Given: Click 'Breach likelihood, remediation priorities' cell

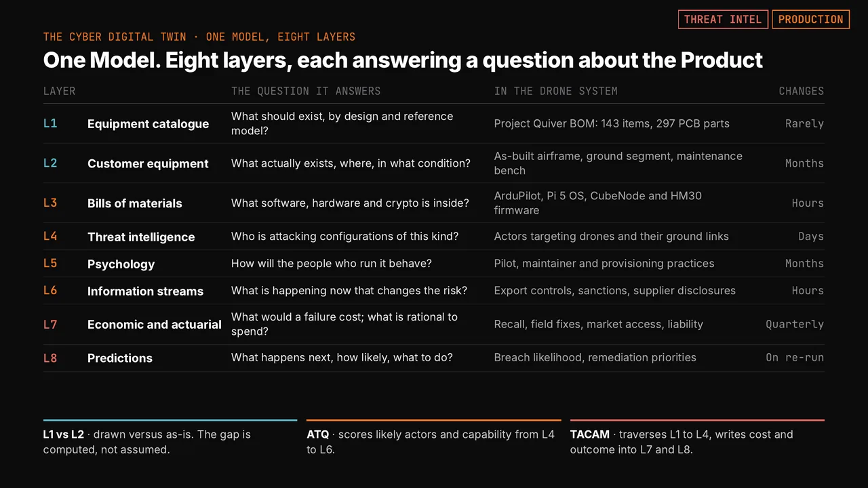Looking at the screenshot, I should coord(595,357).
